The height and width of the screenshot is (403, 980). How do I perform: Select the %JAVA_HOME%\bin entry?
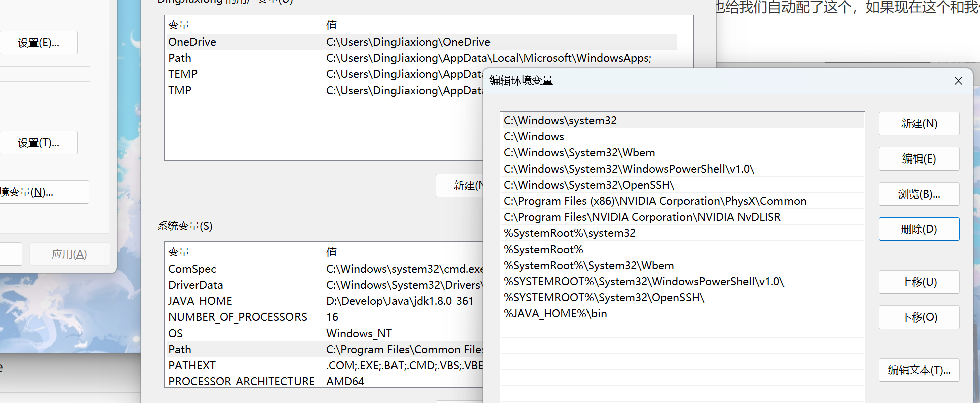[682, 313]
